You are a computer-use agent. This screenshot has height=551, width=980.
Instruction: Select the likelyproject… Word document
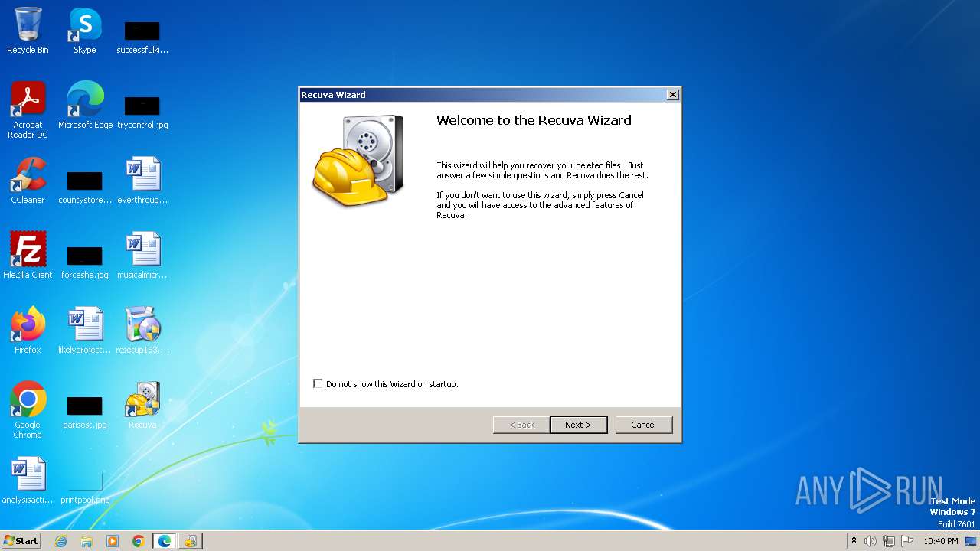pyautogui.click(x=84, y=331)
